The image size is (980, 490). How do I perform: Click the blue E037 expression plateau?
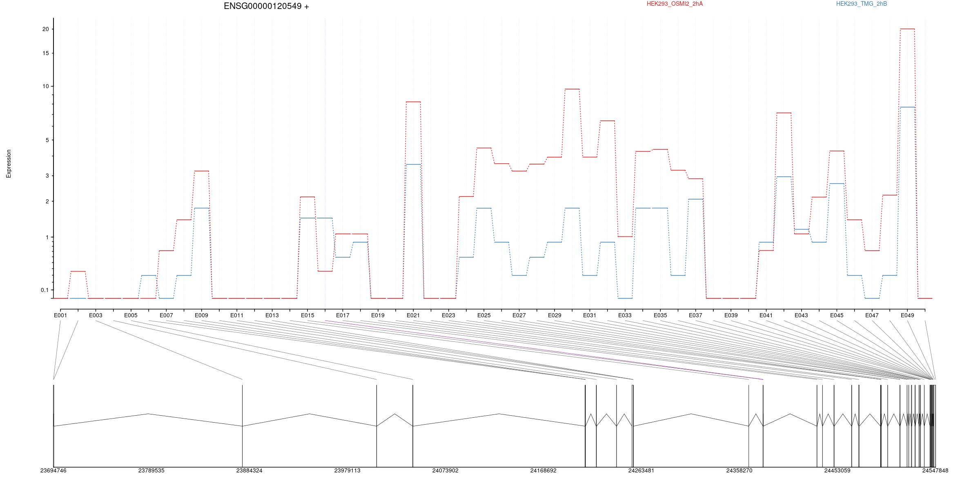(x=695, y=199)
